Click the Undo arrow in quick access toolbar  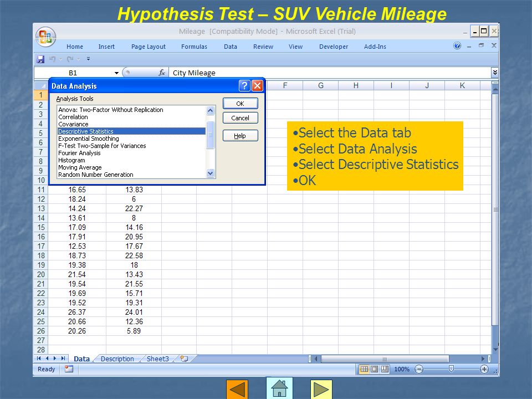click(52, 59)
